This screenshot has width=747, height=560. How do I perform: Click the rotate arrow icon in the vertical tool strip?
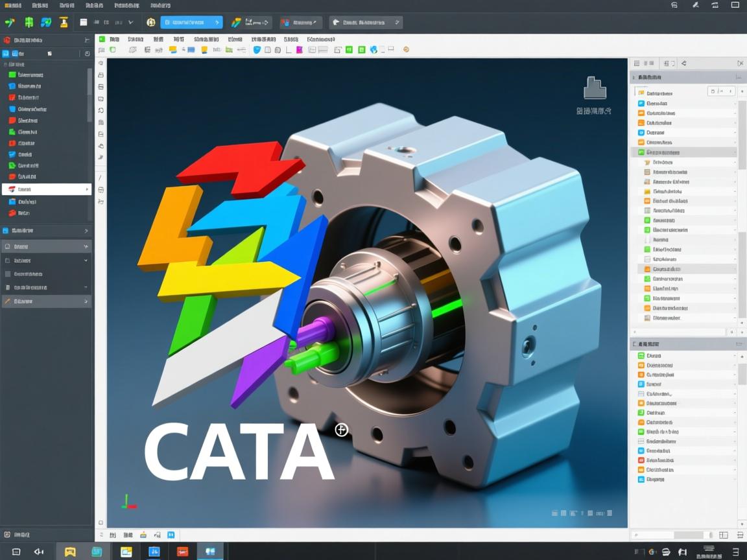tap(101, 110)
